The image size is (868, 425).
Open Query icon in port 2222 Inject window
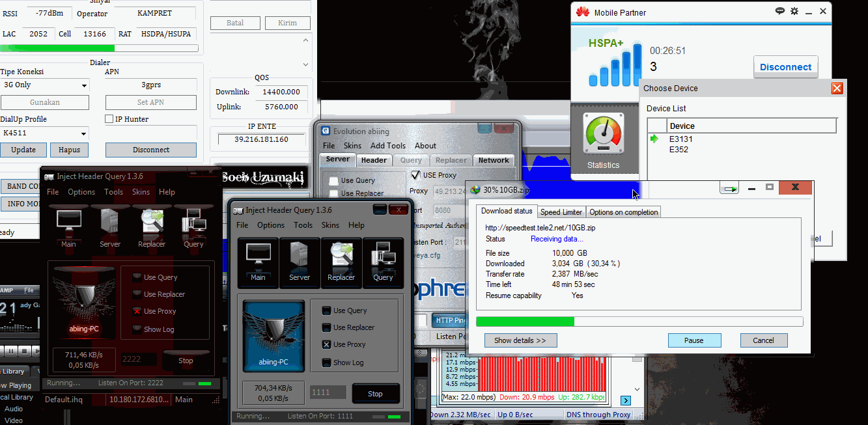193,225
